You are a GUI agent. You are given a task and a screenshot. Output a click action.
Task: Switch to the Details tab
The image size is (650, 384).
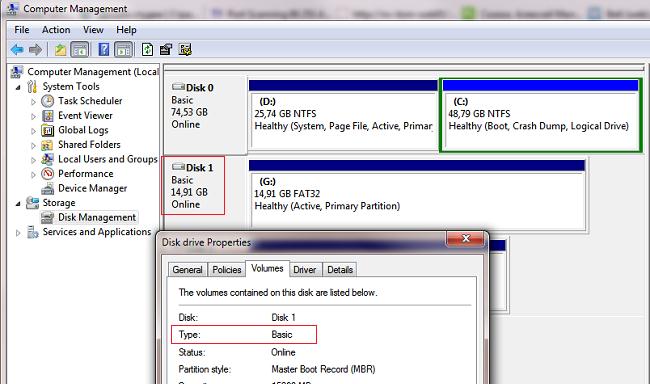click(340, 270)
